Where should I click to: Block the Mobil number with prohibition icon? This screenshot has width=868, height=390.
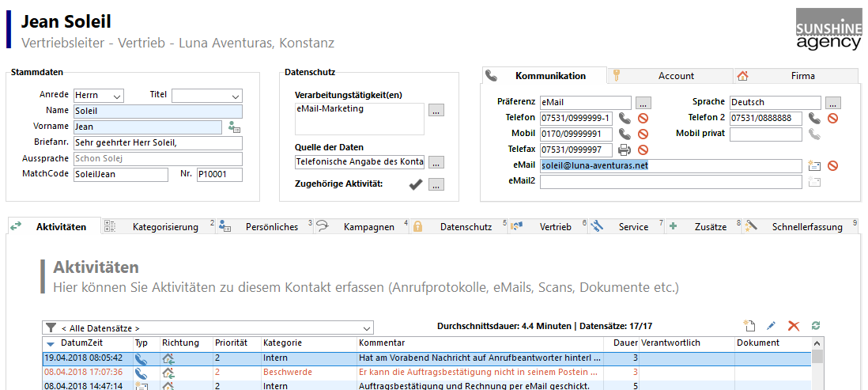tap(643, 134)
